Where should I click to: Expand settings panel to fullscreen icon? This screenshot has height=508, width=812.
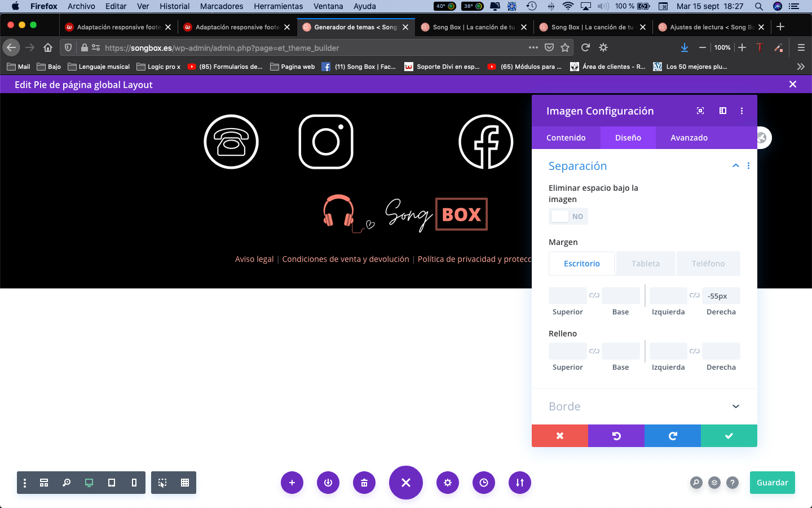(x=700, y=111)
